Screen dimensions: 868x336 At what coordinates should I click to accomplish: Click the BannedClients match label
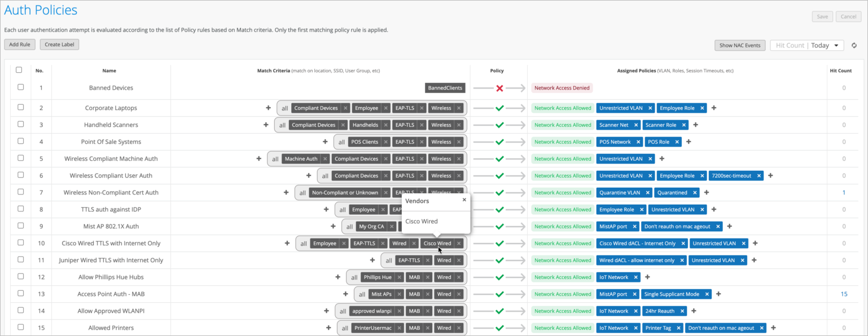coord(445,88)
